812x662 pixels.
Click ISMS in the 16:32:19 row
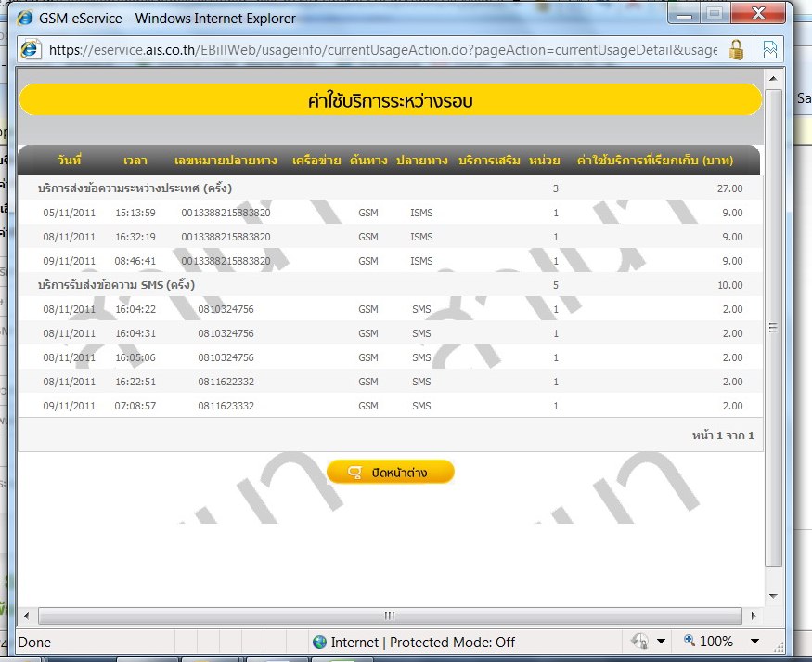tap(421, 238)
